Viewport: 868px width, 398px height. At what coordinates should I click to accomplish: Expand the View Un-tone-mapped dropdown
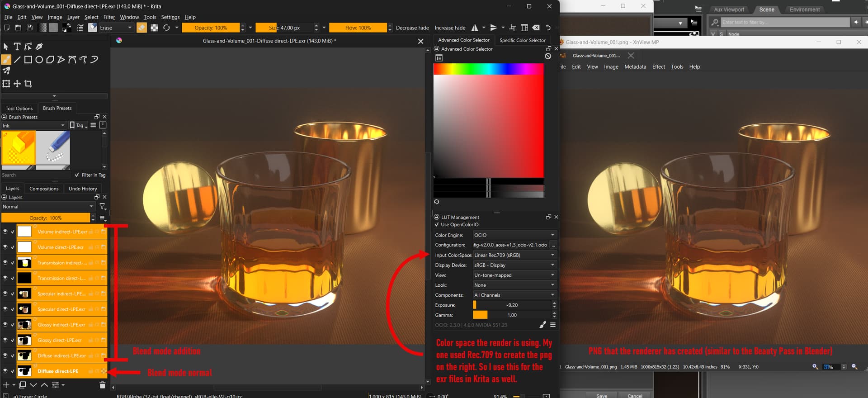pyautogui.click(x=514, y=275)
